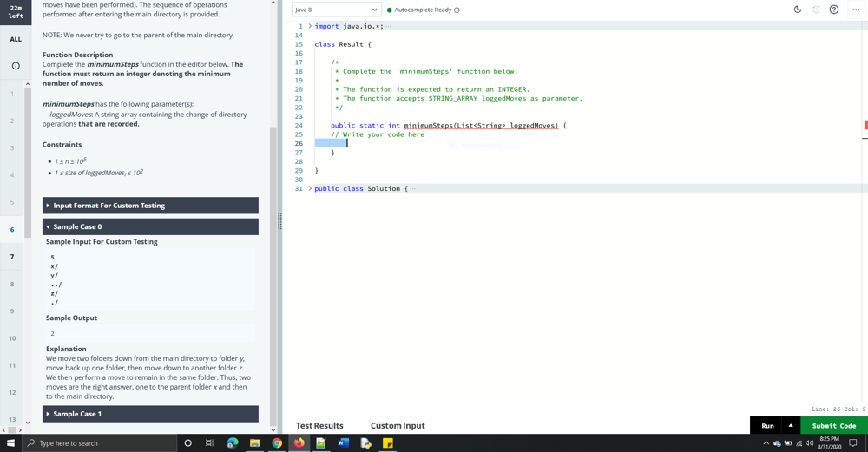Image resolution: width=868 pixels, height=452 pixels.
Task: Place cursor on editor line 26
Action: coord(587,143)
